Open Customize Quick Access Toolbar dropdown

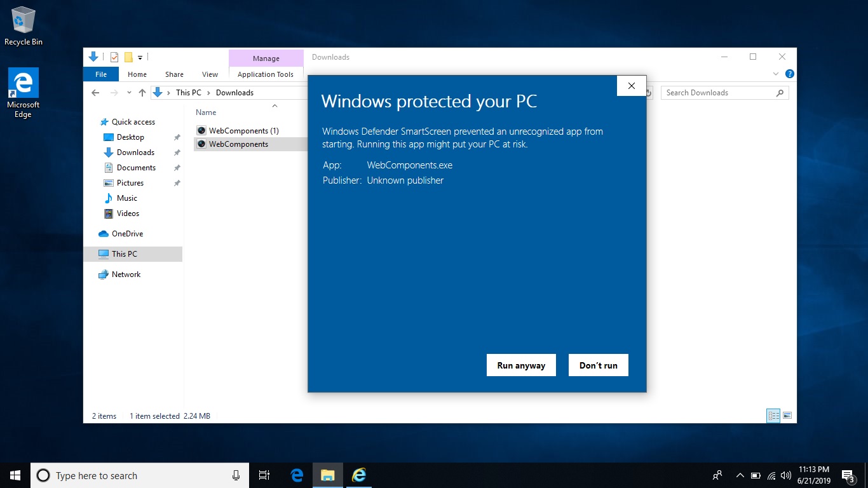[140, 57]
